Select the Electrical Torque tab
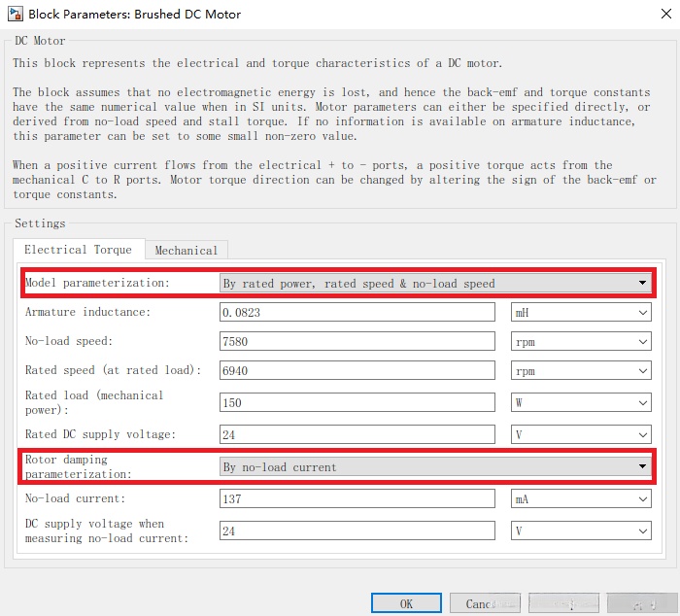 (79, 250)
